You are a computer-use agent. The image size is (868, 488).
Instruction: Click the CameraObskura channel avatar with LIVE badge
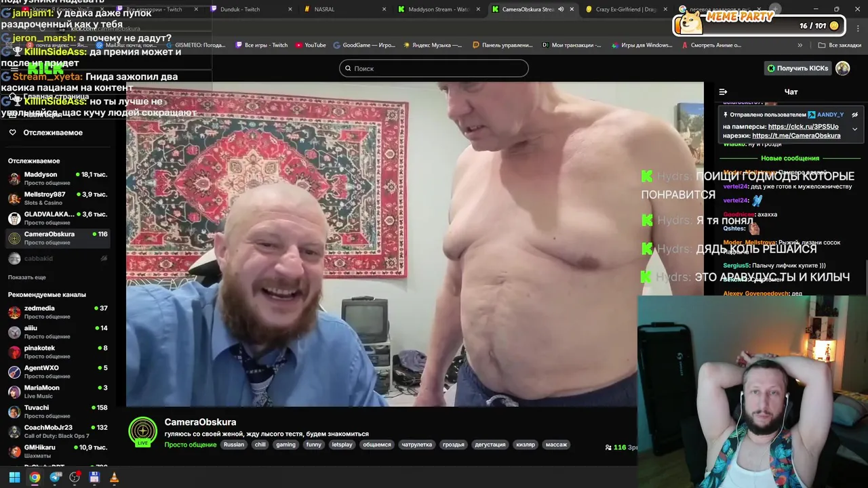(142, 432)
